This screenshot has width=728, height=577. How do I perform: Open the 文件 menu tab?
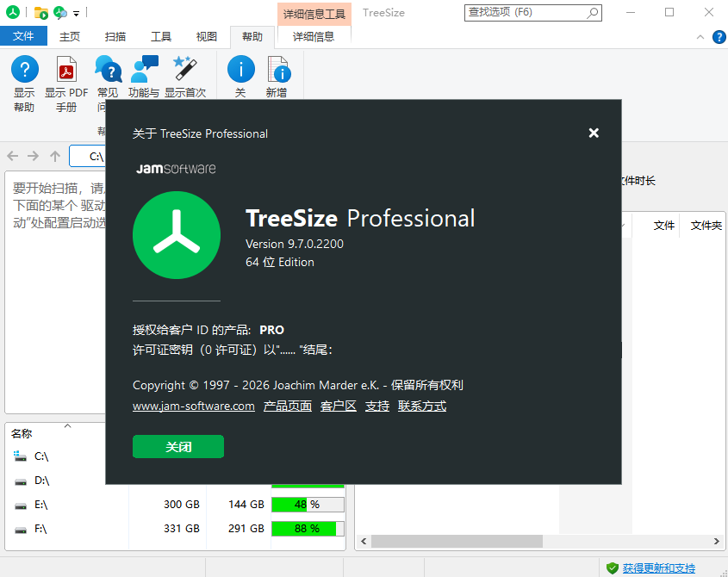pos(23,36)
